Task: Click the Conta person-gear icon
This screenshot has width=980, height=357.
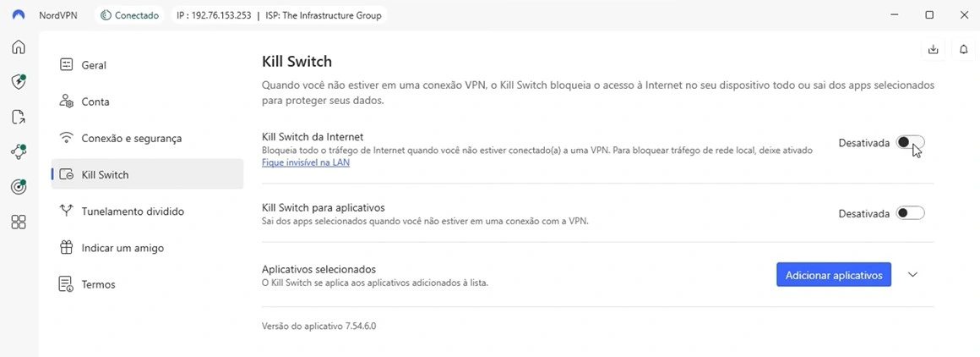Action: pos(66,101)
